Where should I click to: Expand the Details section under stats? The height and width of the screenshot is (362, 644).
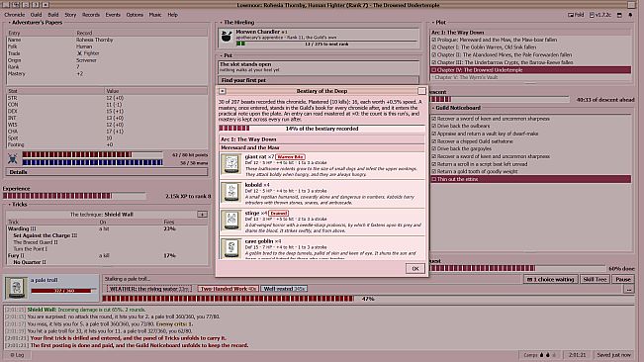click(x=107, y=172)
